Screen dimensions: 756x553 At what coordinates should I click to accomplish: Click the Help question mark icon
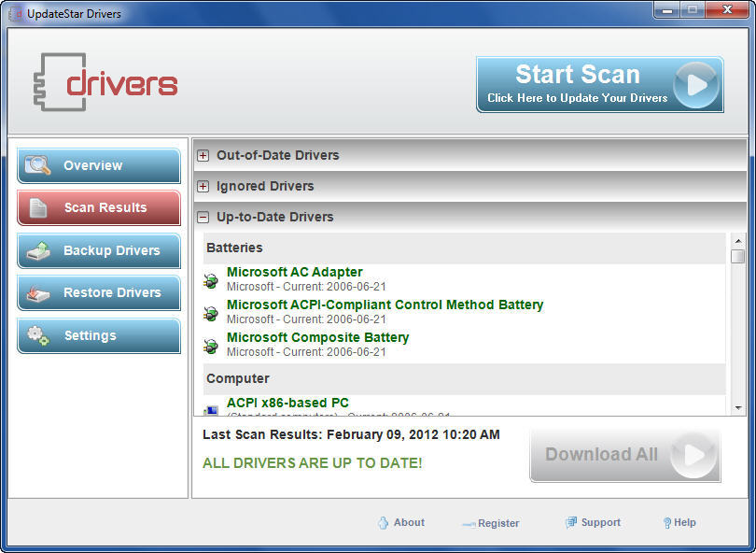tap(667, 522)
